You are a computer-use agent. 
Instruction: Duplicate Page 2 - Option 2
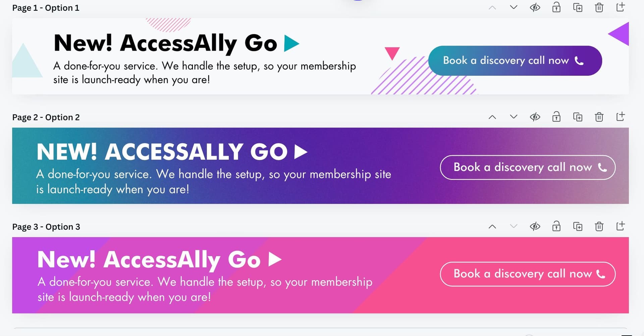pyautogui.click(x=578, y=117)
